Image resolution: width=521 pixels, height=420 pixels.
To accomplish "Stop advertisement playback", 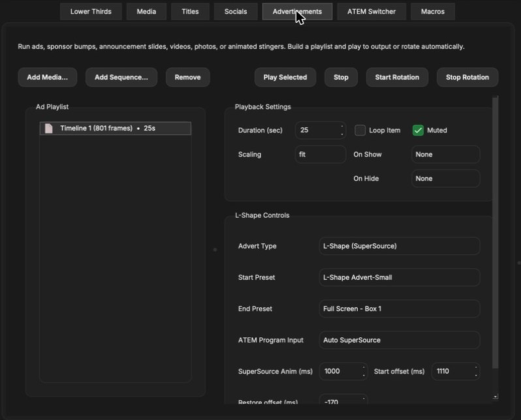I will coord(341,78).
